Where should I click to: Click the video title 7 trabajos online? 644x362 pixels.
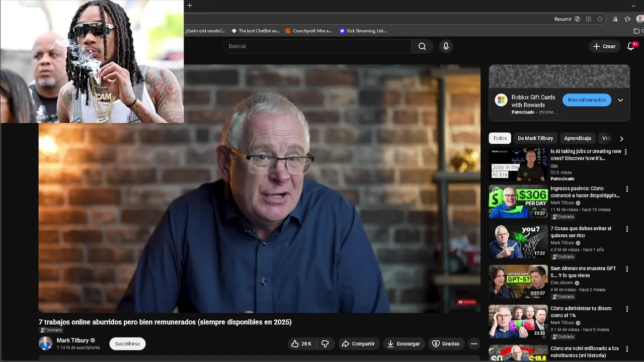165,322
